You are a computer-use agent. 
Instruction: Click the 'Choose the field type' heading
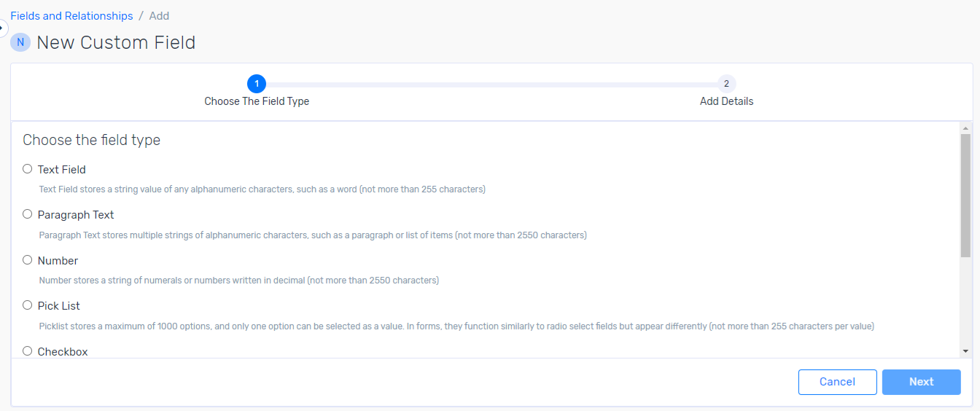coord(92,140)
